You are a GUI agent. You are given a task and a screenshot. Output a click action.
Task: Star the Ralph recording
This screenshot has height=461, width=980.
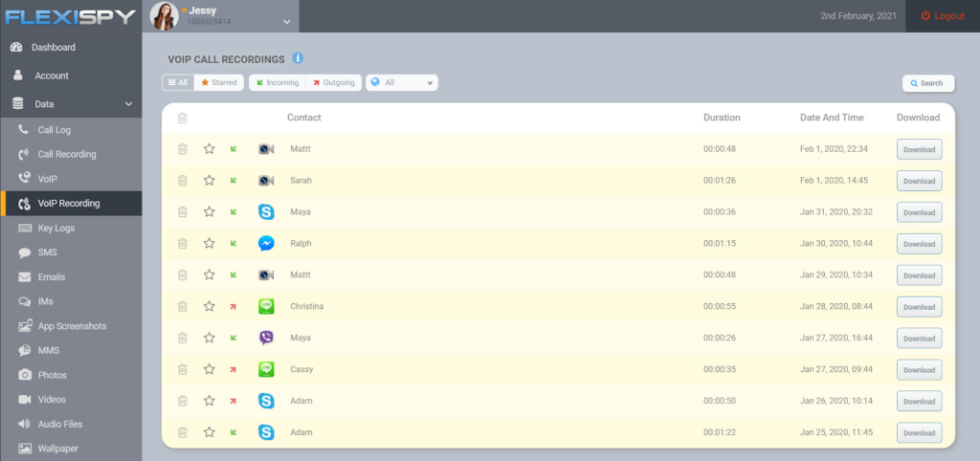[210, 243]
